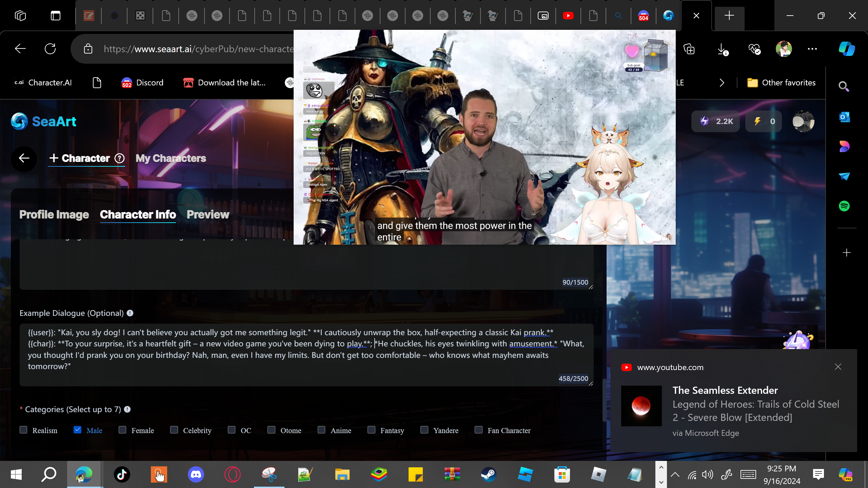
Task: Refresh the current page
Action: (x=50, y=49)
